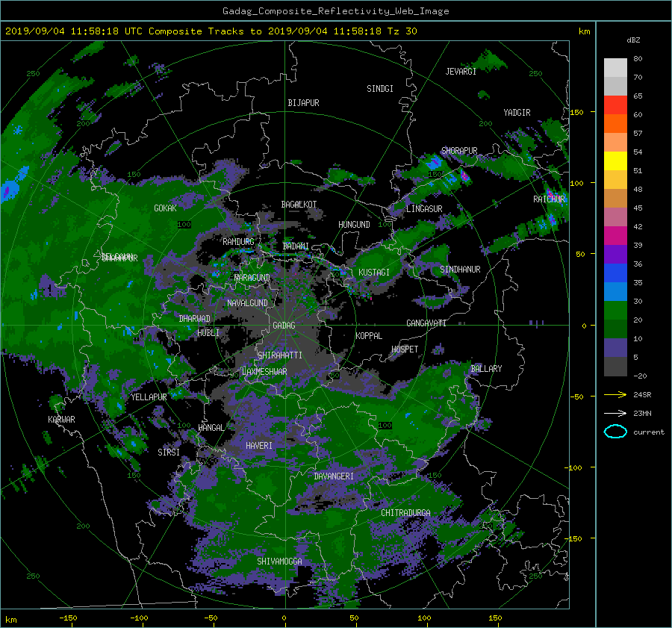
Task: Select the dark gray -20 dBZ swatch
Action: coord(615,367)
